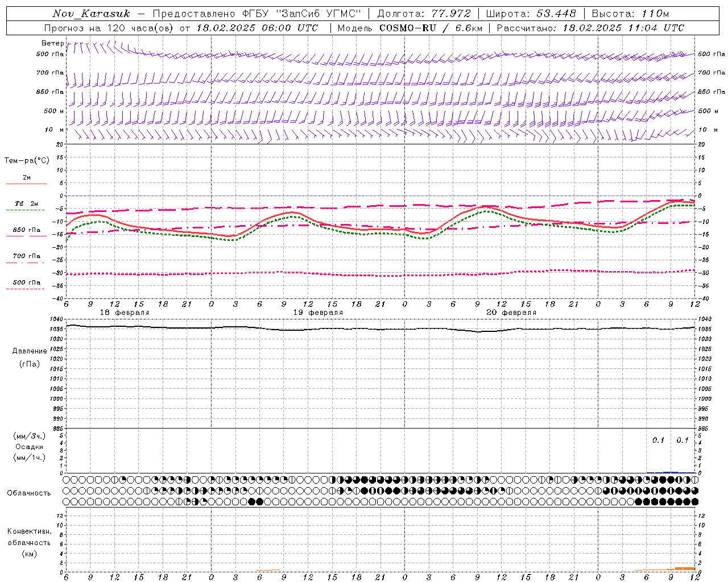Click the (км) convective cloud unit label
This screenshot has width=728, height=582.
pyautogui.click(x=29, y=554)
